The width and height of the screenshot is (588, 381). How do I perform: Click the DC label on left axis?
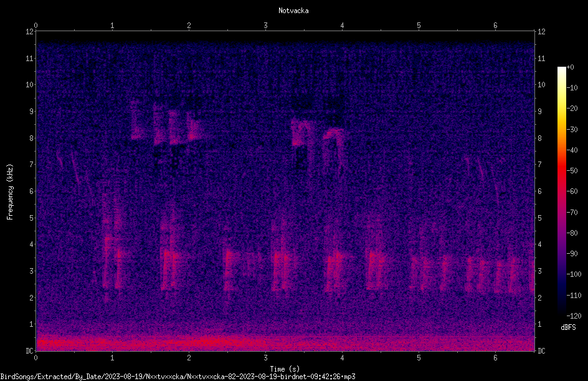(30, 351)
